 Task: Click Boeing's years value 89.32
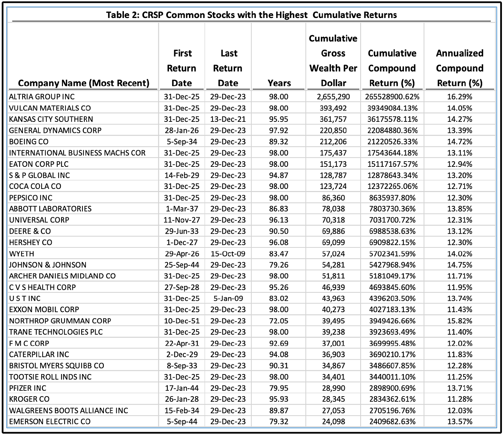coord(279,142)
